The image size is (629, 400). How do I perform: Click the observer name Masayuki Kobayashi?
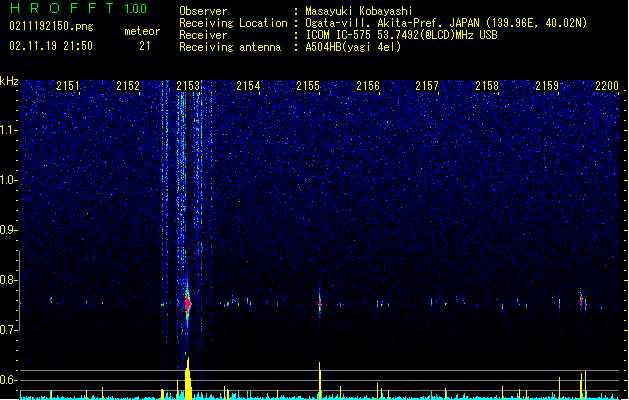coord(359,11)
